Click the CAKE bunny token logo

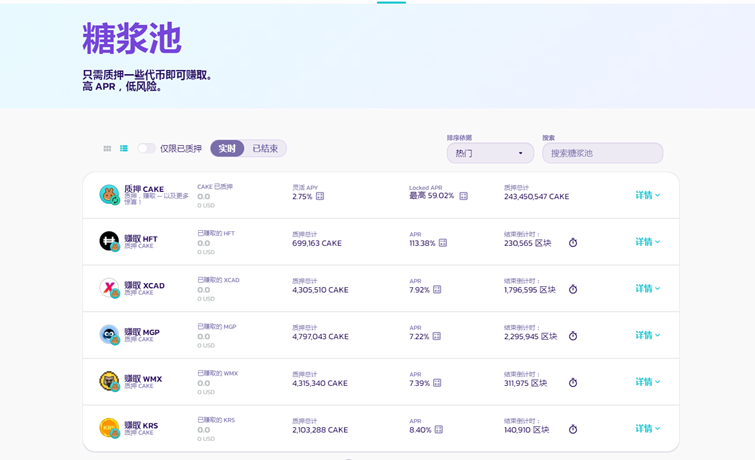click(x=109, y=195)
